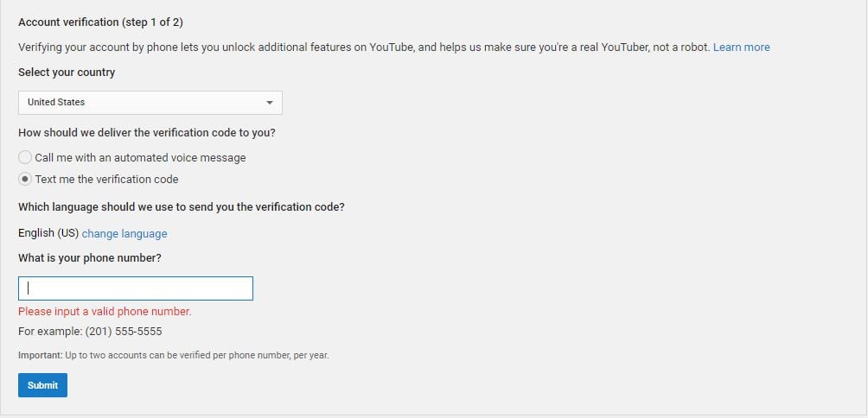Focus the phone number input field
Screen dimensions: 868x418
[136, 288]
